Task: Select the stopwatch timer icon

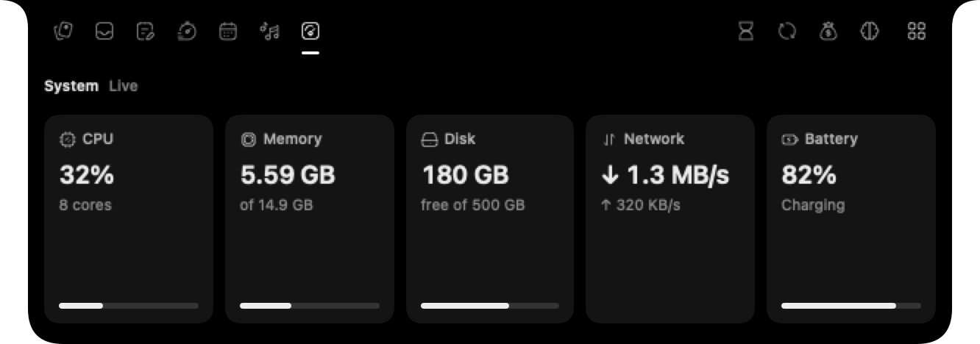Action: pyautogui.click(x=187, y=32)
